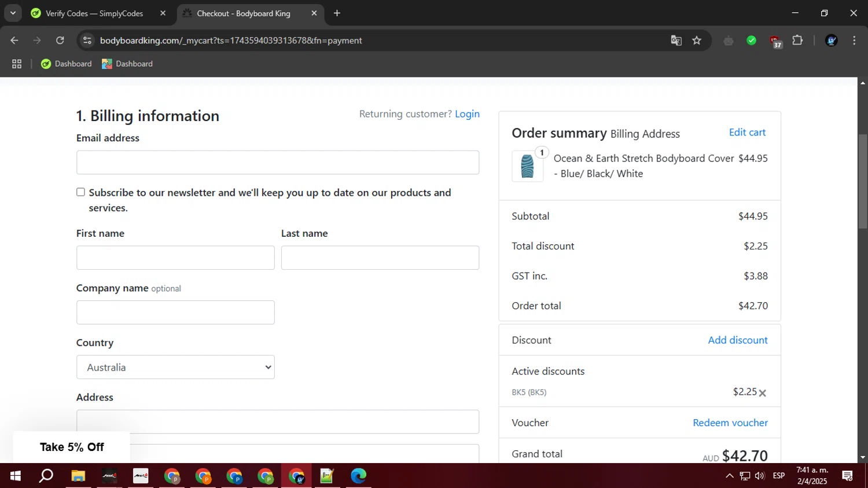Click the ESP language indicator

click(x=779, y=476)
